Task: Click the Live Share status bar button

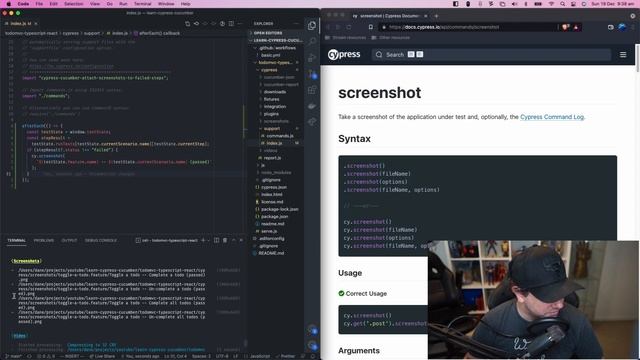Action: pos(103,356)
